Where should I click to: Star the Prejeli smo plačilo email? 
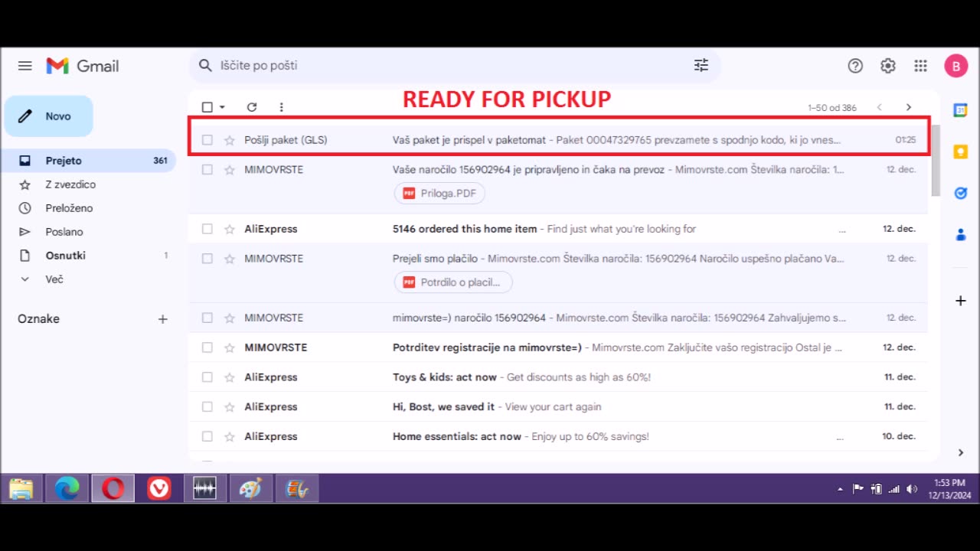pyautogui.click(x=229, y=259)
